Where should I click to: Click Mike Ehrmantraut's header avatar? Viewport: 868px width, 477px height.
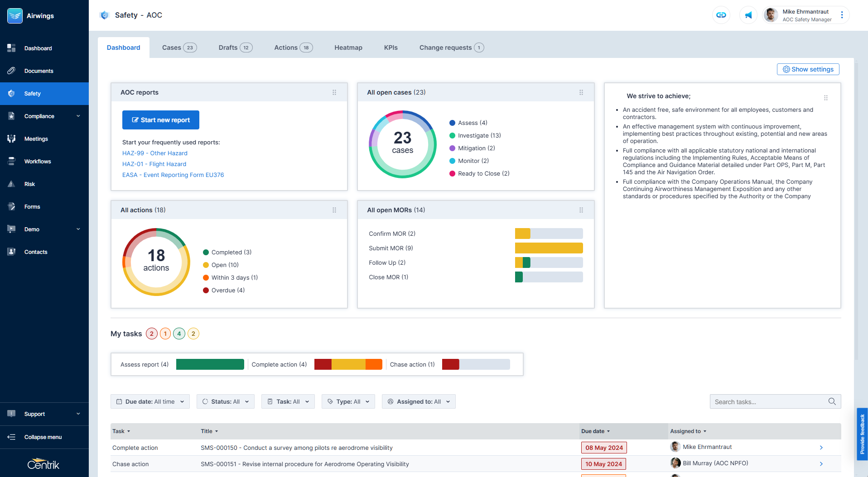pyautogui.click(x=771, y=15)
